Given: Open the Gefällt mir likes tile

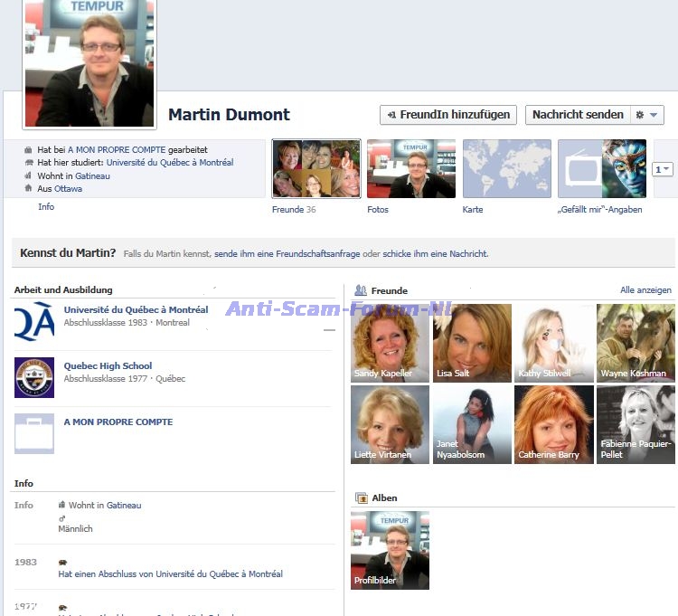Looking at the screenshot, I should coord(601,169).
